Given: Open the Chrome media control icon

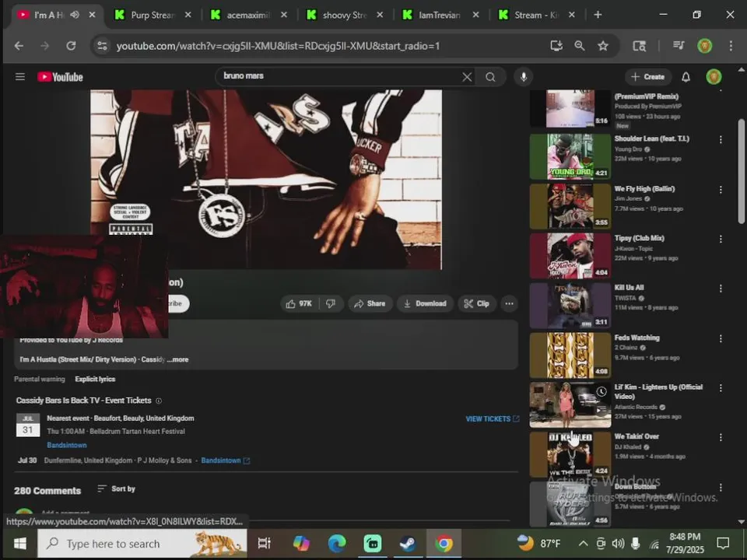Looking at the screenshot, I should (679, 46).
